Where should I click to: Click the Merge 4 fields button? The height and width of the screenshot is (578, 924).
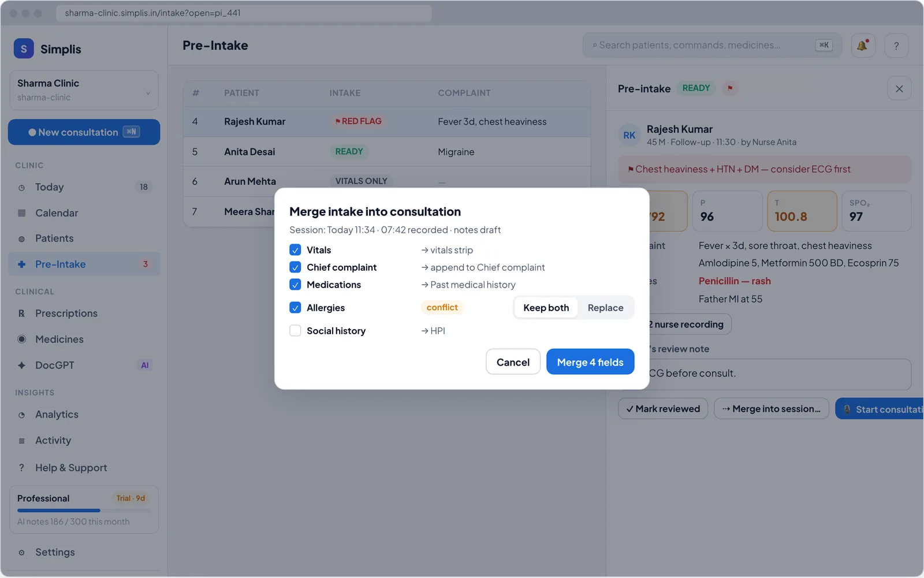click(590, 362)
